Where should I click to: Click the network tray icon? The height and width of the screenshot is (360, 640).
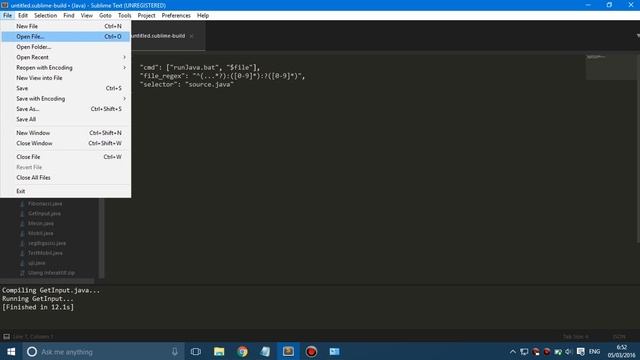[524, 351]
